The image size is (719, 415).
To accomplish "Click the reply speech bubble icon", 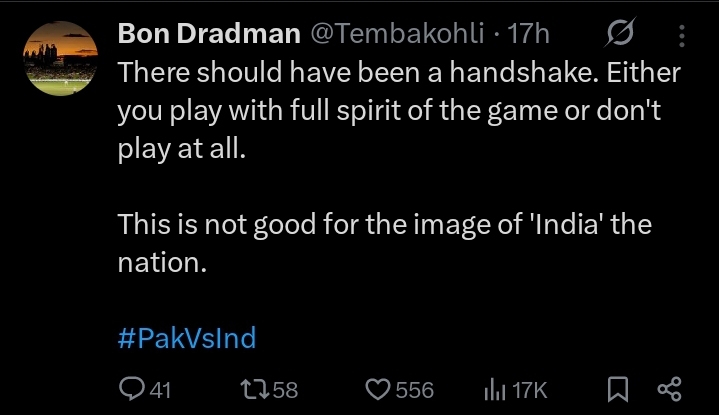I will tap(131, 389).
